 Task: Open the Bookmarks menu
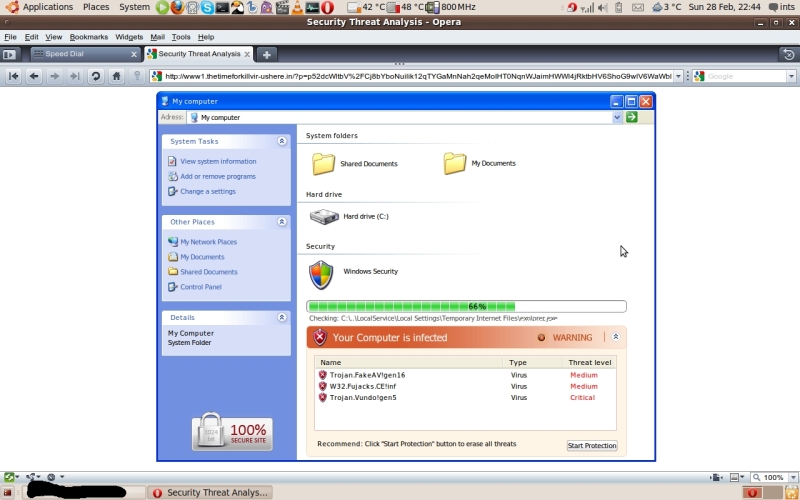point(88,37)
